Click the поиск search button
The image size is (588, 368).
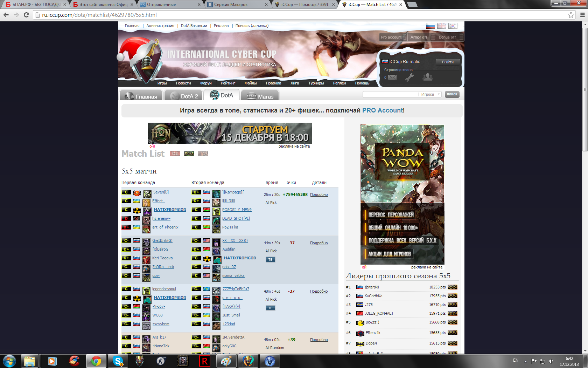click(x=452, y=94)
